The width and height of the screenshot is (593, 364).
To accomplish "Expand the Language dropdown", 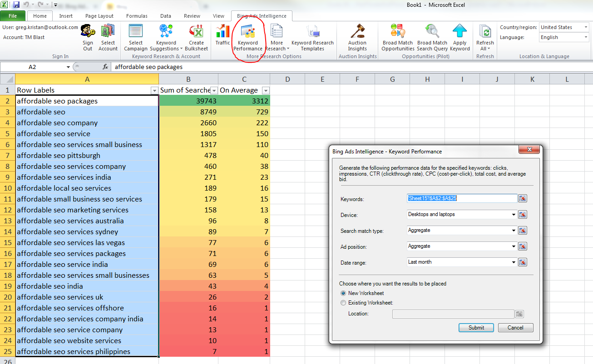I will point(586,38).
